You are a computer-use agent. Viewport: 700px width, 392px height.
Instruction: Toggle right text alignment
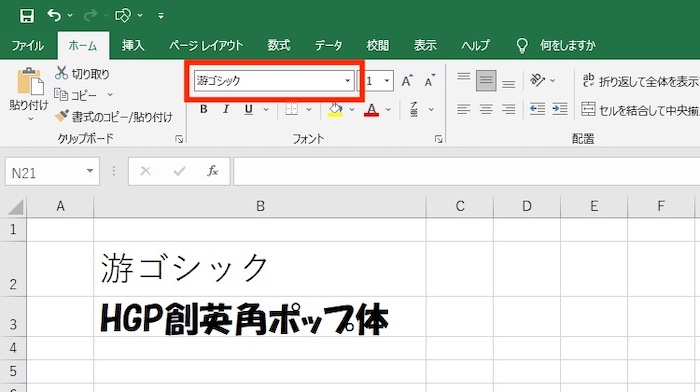point(508,109)
